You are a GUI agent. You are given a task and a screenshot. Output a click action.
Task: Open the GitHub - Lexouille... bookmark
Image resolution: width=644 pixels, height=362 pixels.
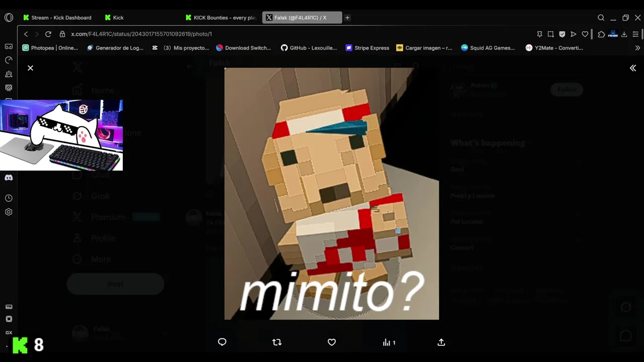pos(309,48)
